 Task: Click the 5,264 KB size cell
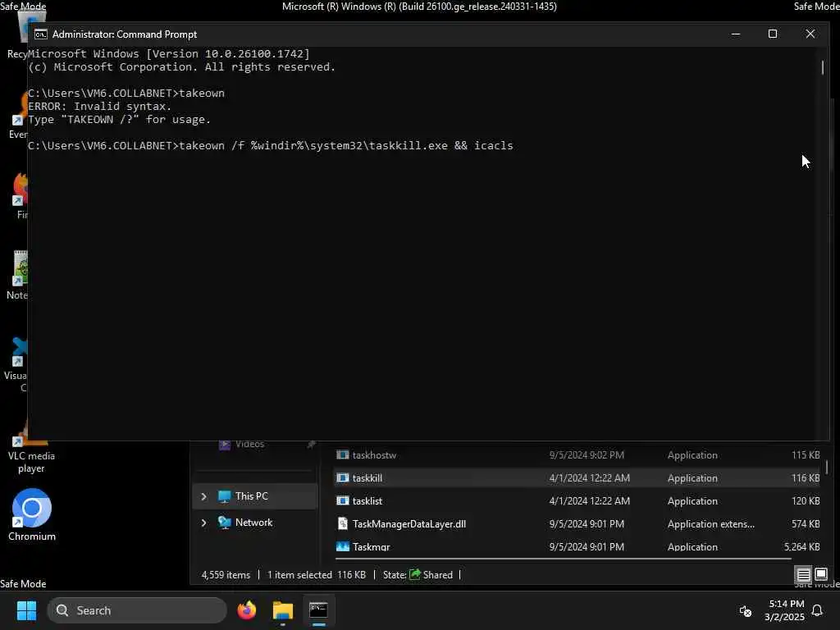tap(801, 546)
